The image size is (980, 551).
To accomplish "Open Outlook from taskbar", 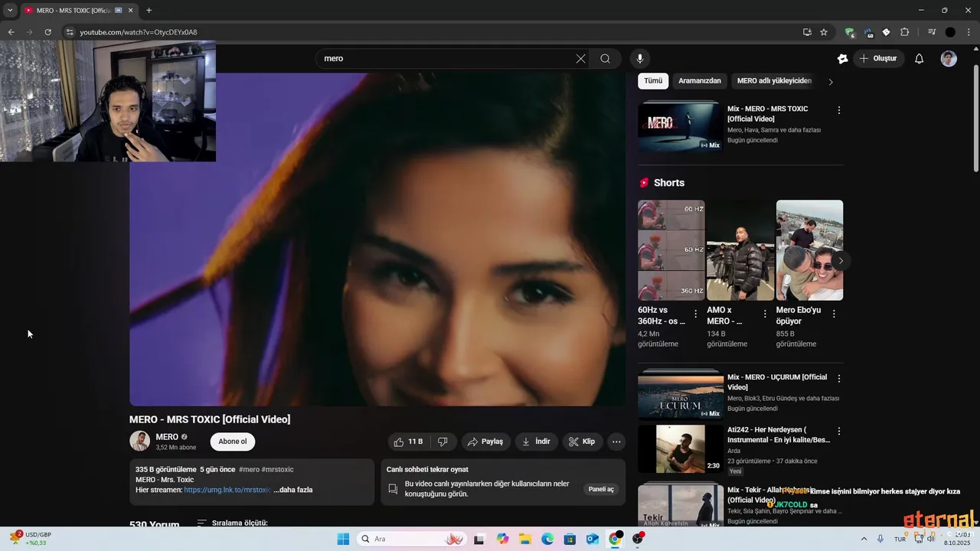I will pyautogui.click(x=592, y=539).
